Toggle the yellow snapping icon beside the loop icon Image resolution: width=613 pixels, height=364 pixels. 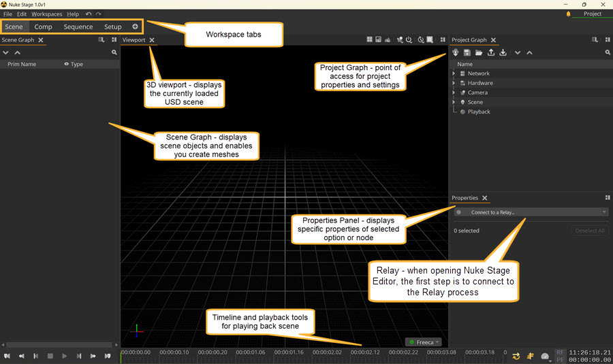530,356
